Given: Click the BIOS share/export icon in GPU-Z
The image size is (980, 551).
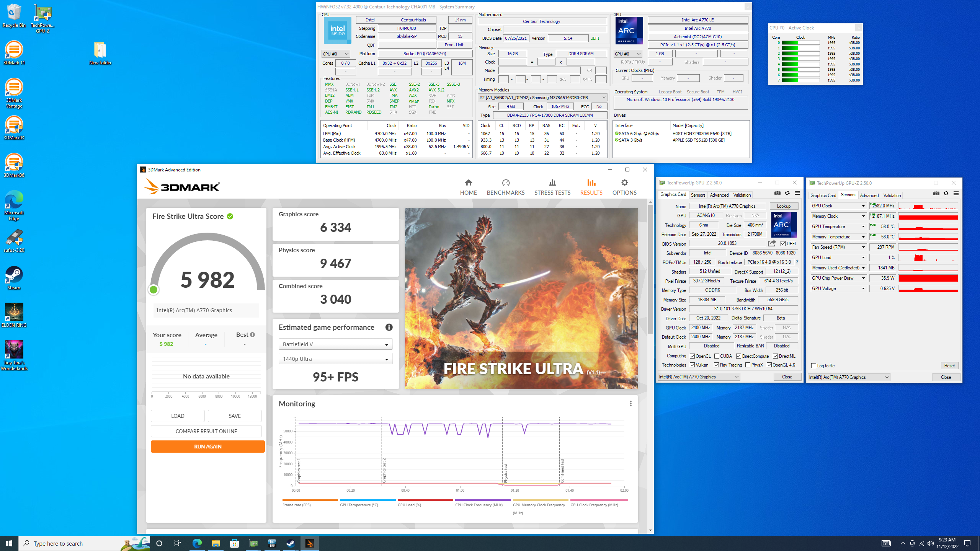Looking at the screenshot, I should (772, 243).
